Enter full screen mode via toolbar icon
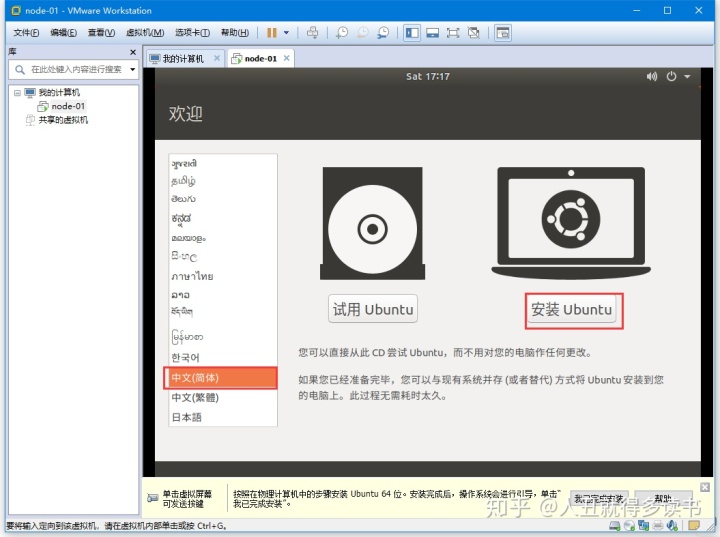Viewport: 720px width, 537px height. click(x=453, y=33)
